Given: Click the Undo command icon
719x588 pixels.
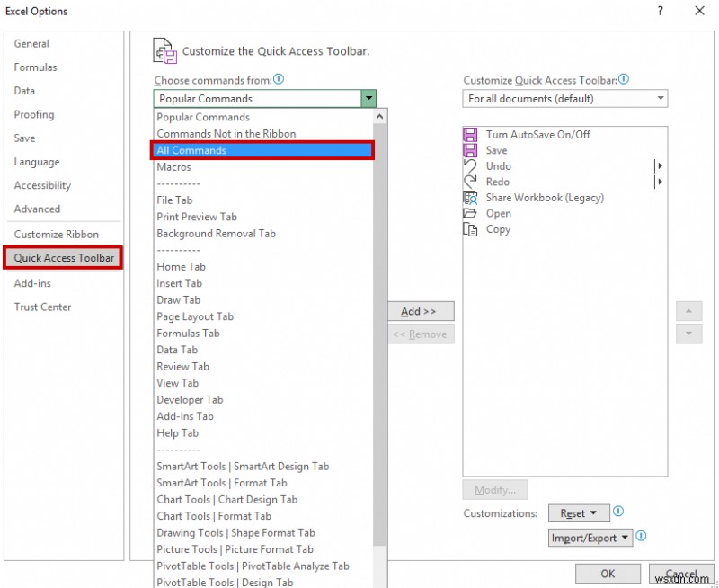Looking at the screenshot, I should point(471,166).
